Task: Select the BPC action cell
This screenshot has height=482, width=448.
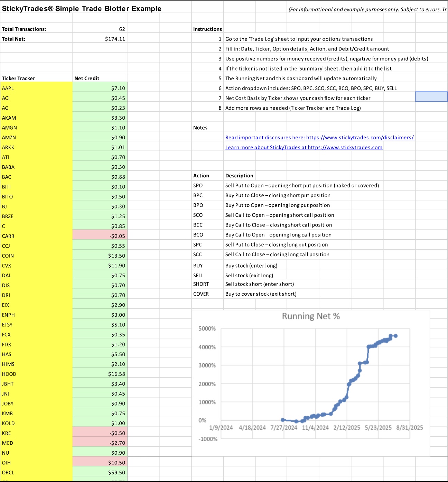Action: 207,195
